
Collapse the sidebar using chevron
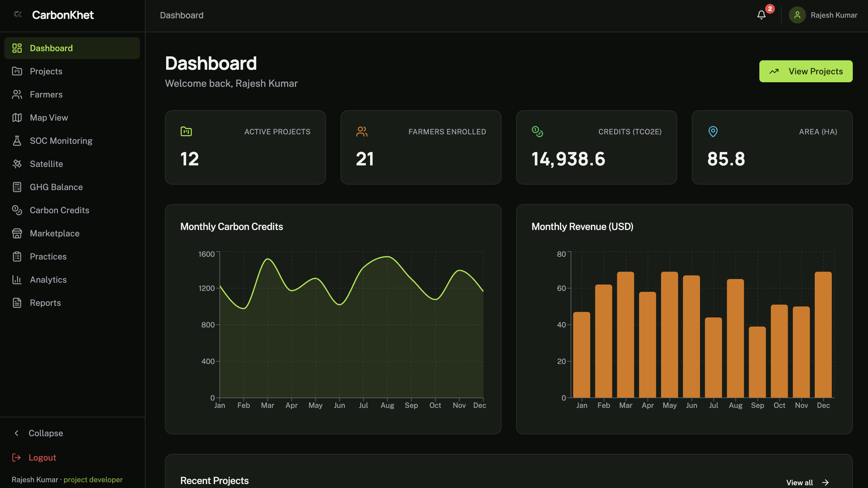(16, 433)
